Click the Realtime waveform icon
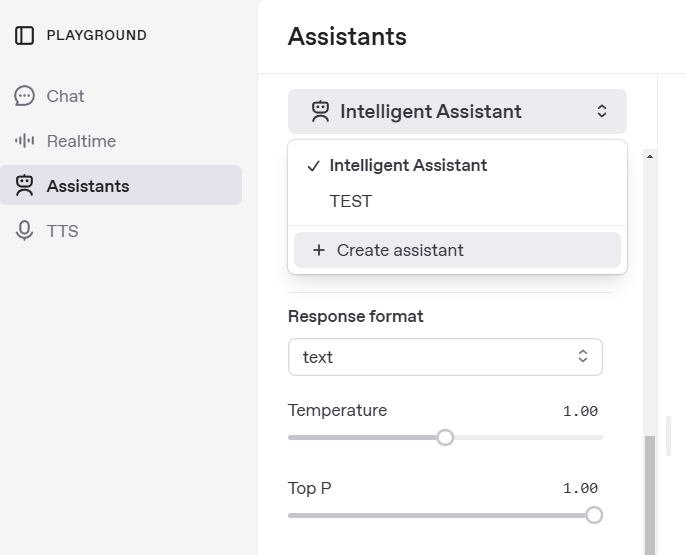This screenshot has height=555, width=686. point(24,141)
